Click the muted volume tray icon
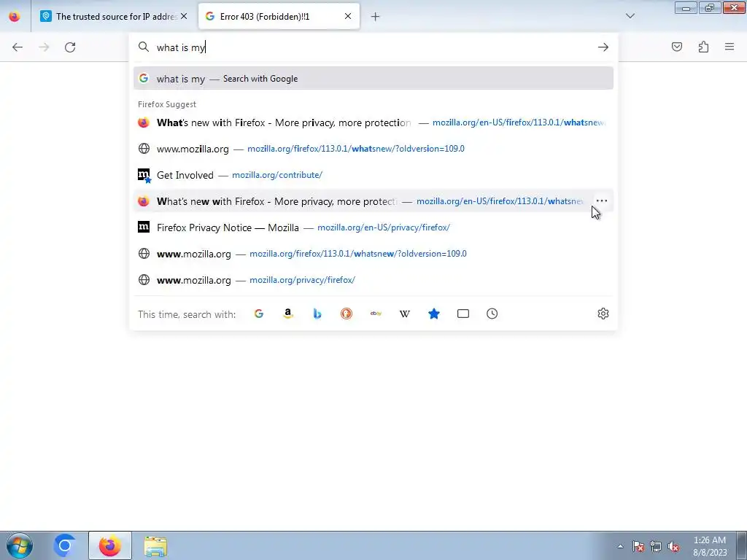The width and height of the screenshot is (747, 560). click(673, 546)
